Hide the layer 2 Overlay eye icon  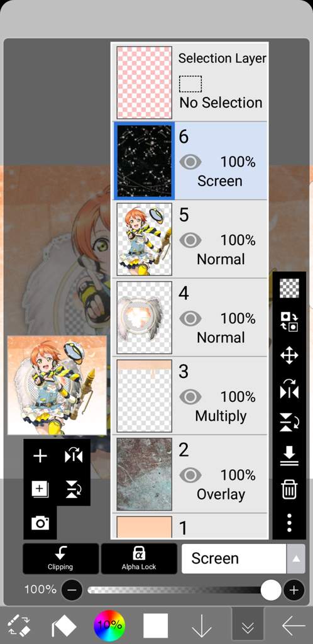[x=190, y=475]
